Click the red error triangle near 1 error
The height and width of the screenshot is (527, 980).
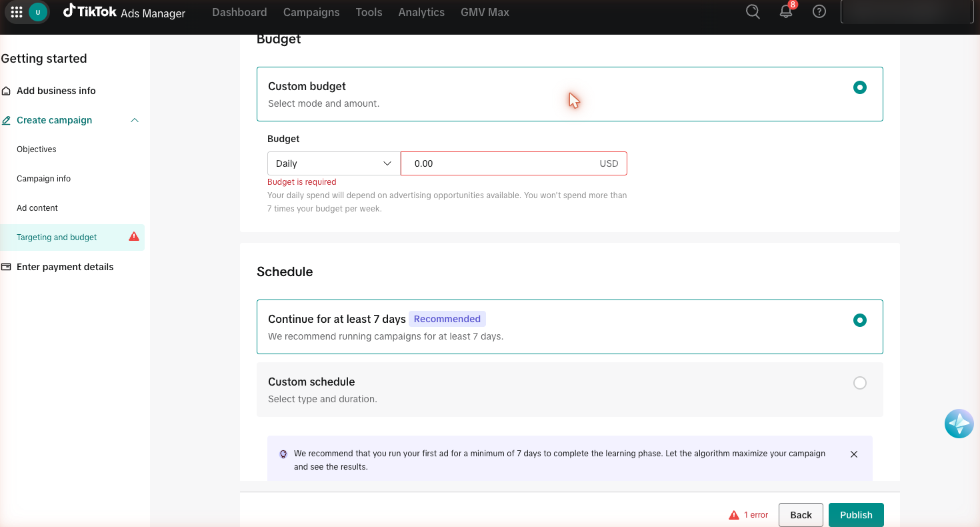click(733, 515)
